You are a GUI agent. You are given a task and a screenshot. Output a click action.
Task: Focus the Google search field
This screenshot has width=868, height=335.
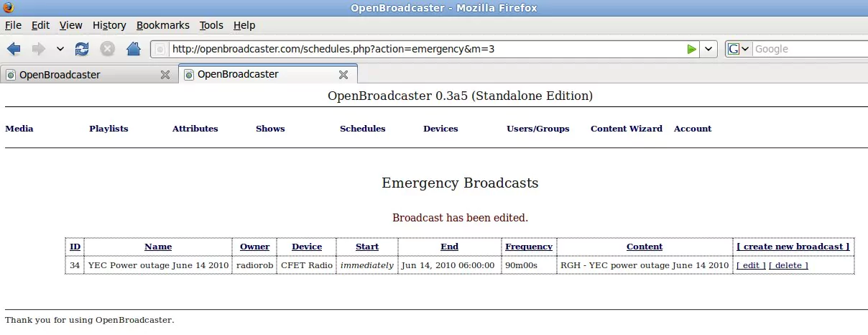pos(811,49)
